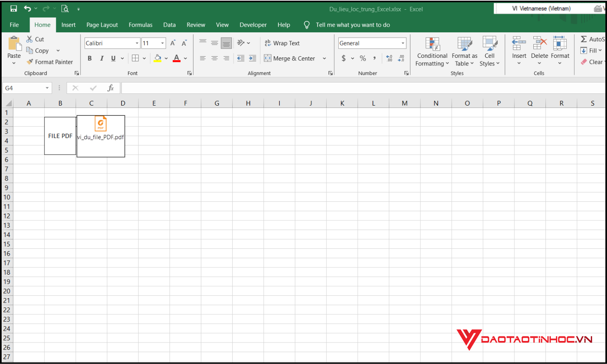Open the Formulas ribbon tab
This screenshot has height=364, width=607.
[x=140, y=25]
